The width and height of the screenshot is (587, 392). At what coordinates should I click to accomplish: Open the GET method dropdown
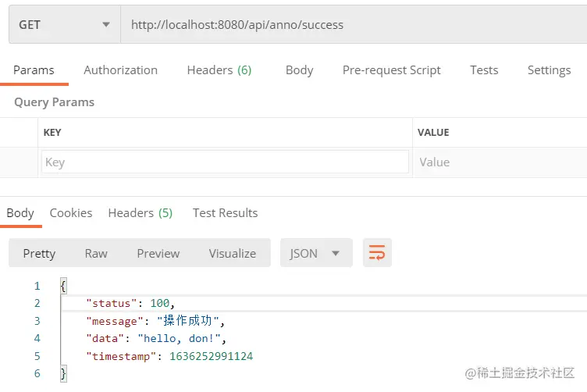coord(65,25)
